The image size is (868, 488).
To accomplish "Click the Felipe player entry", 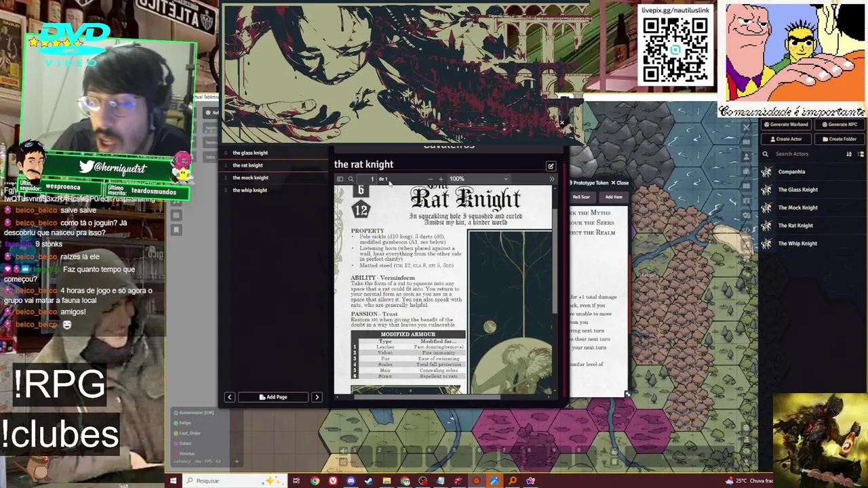I will pyautogui.click(x=182, y=423).
